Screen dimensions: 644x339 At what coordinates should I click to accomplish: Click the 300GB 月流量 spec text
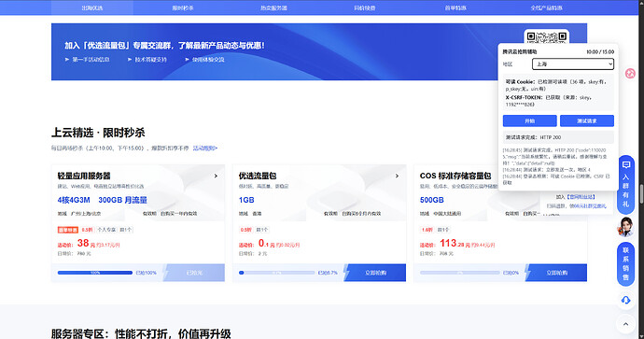[122, 200]
